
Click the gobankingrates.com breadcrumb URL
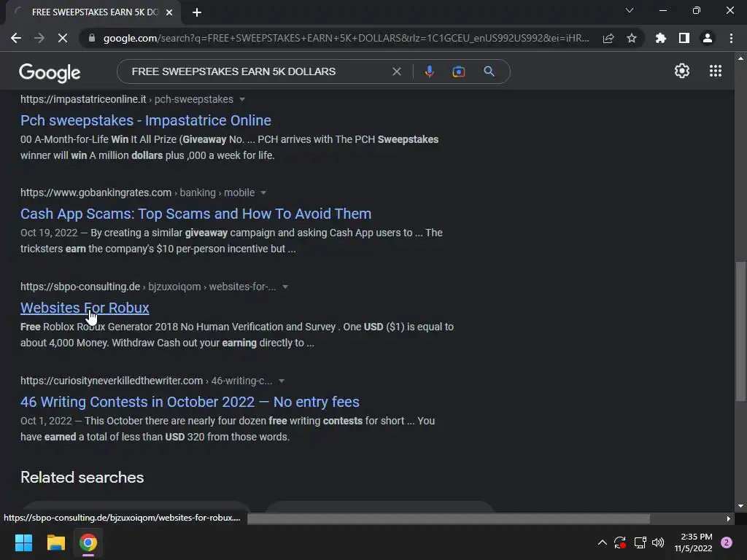(137, 192)
